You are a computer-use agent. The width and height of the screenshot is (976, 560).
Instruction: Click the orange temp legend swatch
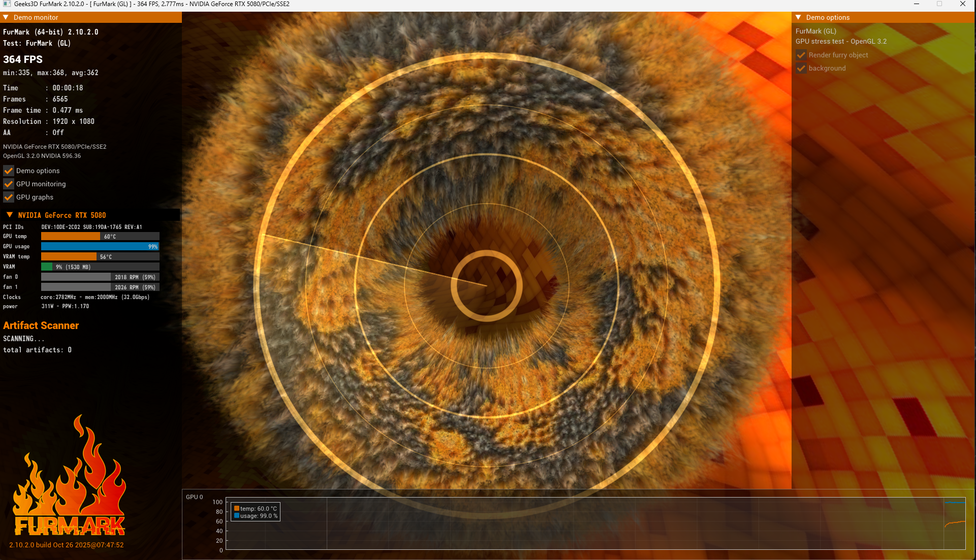(237, 508)
